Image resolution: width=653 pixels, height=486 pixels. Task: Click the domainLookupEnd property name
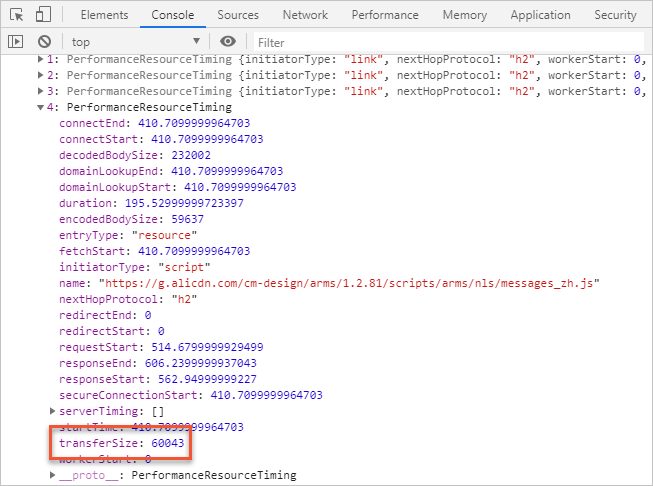point(109,171)
